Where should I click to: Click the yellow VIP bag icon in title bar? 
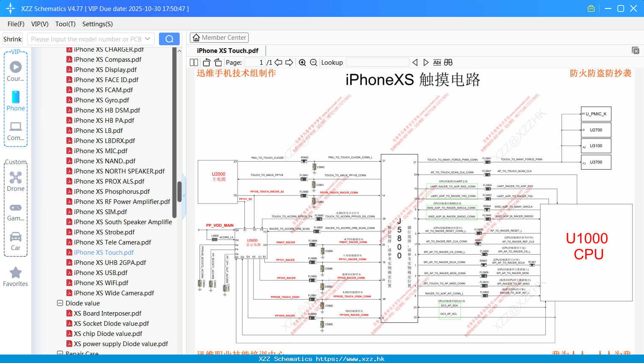591,8
